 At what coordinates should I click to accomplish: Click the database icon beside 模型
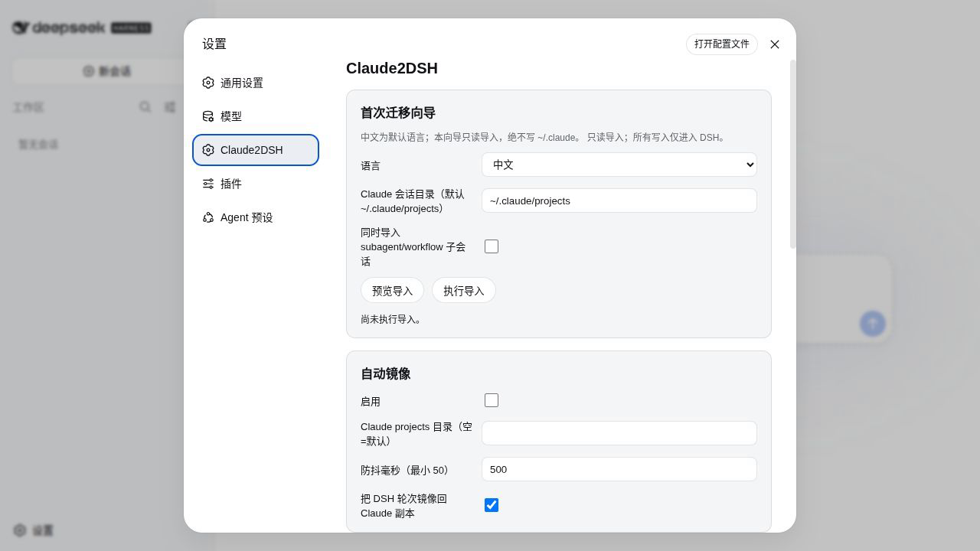(x=208, y=116)
